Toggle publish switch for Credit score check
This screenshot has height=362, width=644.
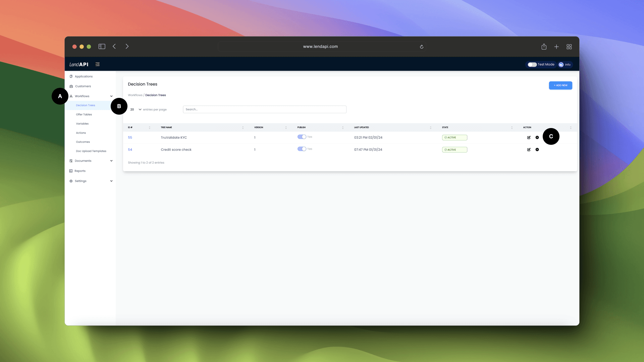pos(302,149)
